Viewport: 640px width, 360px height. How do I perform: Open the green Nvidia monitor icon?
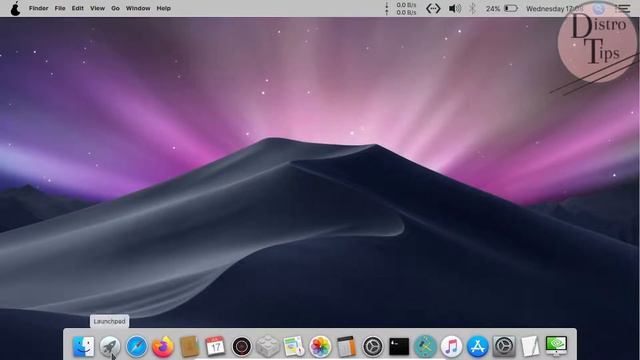pos(556,347)
